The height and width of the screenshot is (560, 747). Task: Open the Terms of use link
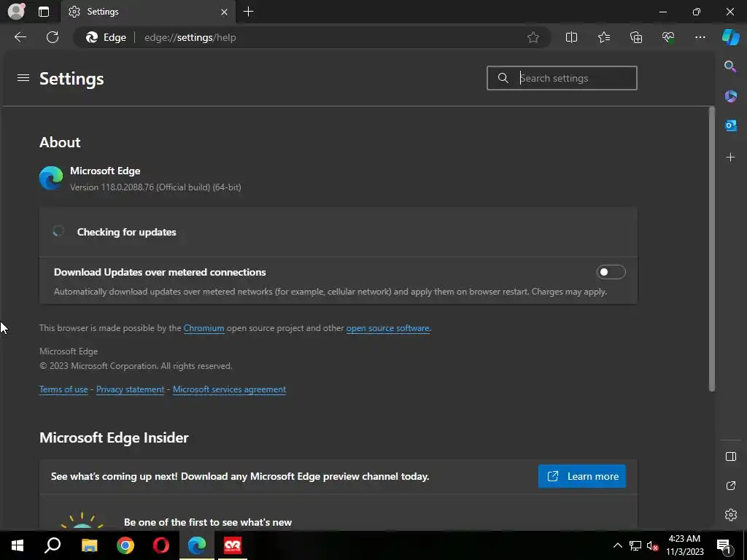[x=63, y=389]
